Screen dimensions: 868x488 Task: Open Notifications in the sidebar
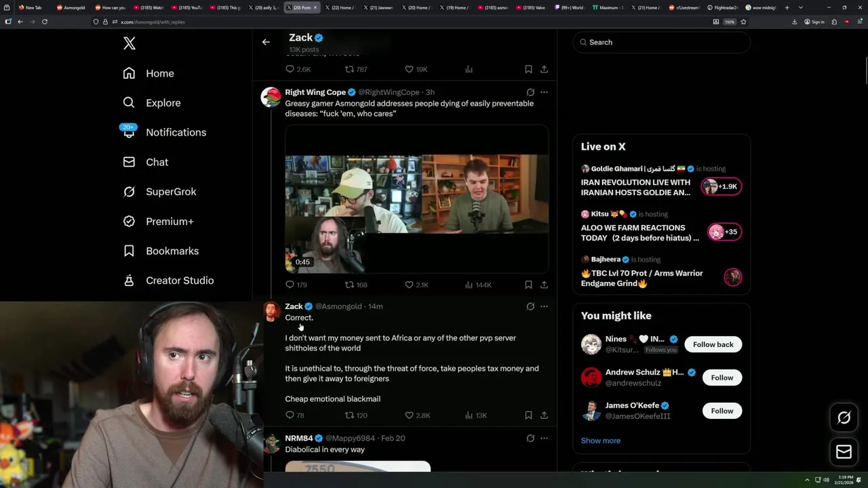click(164, 132)
